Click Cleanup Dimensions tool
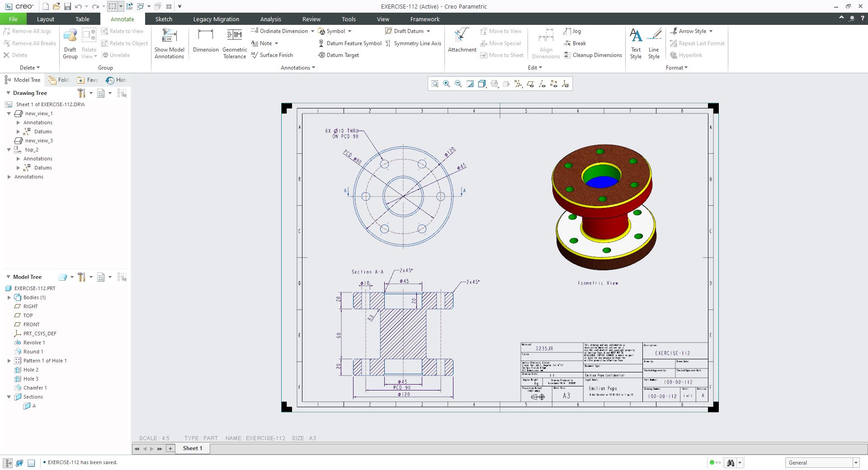868x470 pixels. (x=593, y=55)
